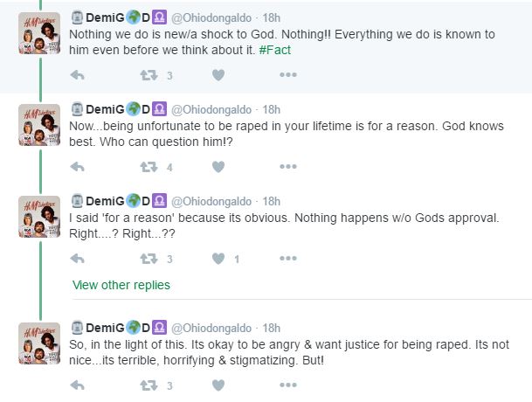Viewport: 532px width, 402px height.
Task: Retweet the 'Nothing happens w/o Gods approval' tweet
Action: (149, 259)
